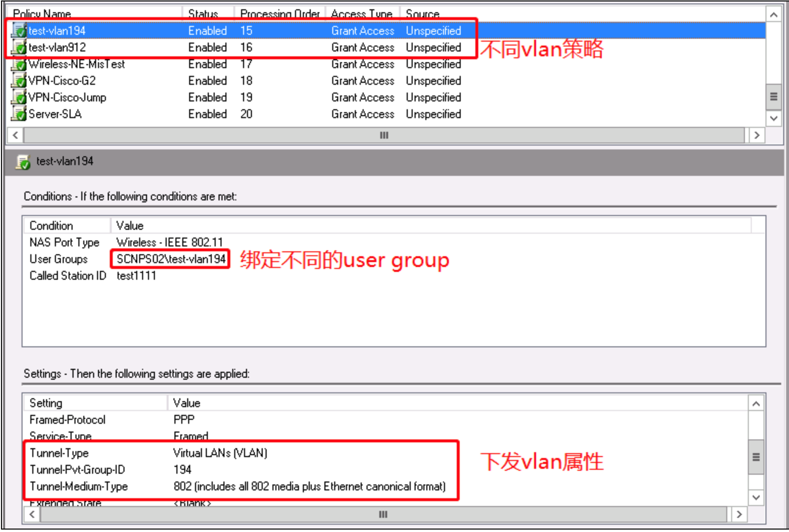Click the test-vlan194 policy icon

[19, 31]
